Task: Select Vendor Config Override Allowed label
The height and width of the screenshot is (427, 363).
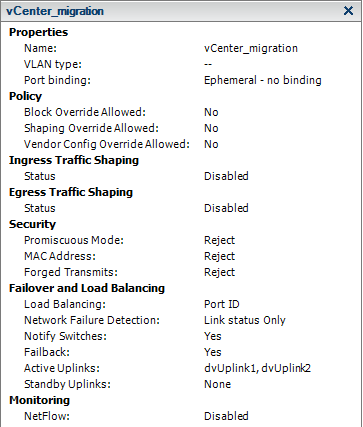Action: (107, 144)
